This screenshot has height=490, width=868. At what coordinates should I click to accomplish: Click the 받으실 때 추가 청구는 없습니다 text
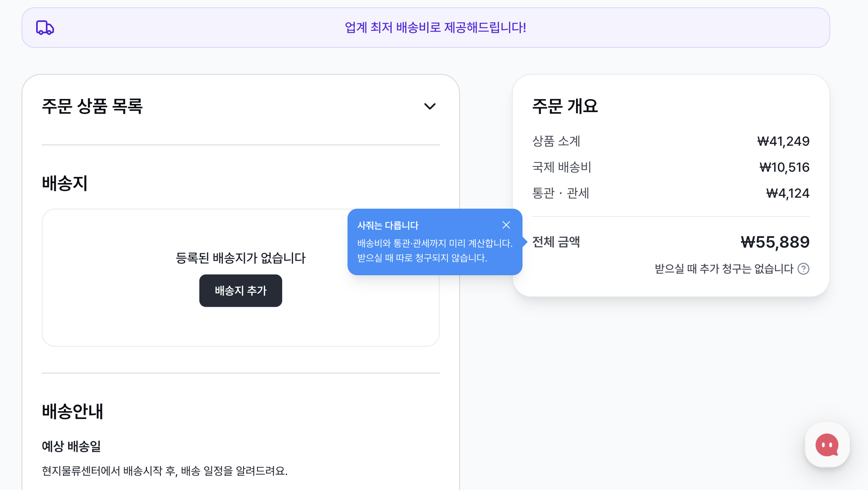[724, 269]
